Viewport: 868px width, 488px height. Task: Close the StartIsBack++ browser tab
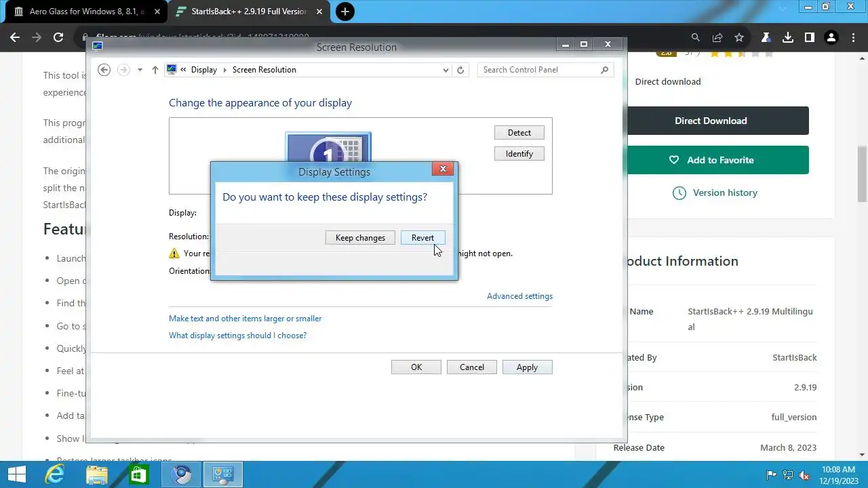[321, 12]
